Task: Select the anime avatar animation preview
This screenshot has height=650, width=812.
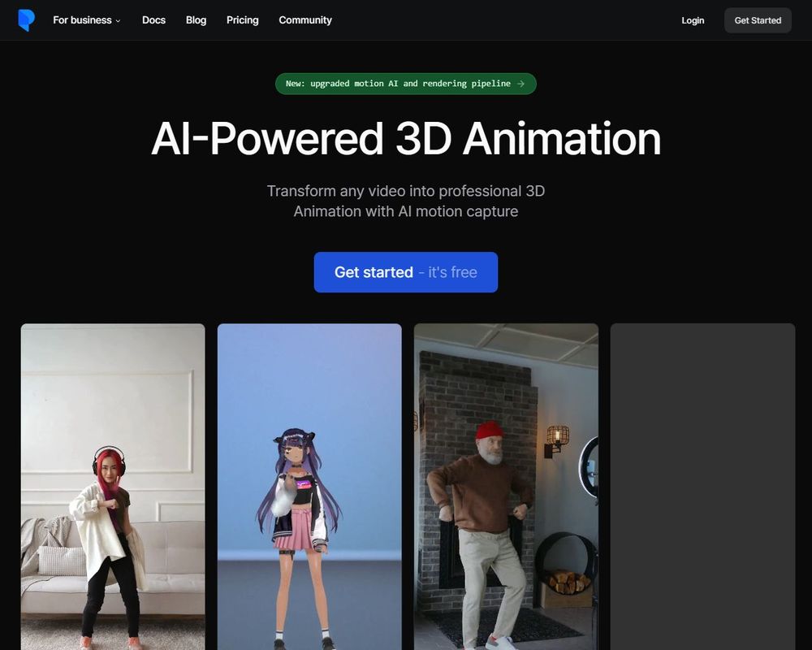Action: (309, 487)
